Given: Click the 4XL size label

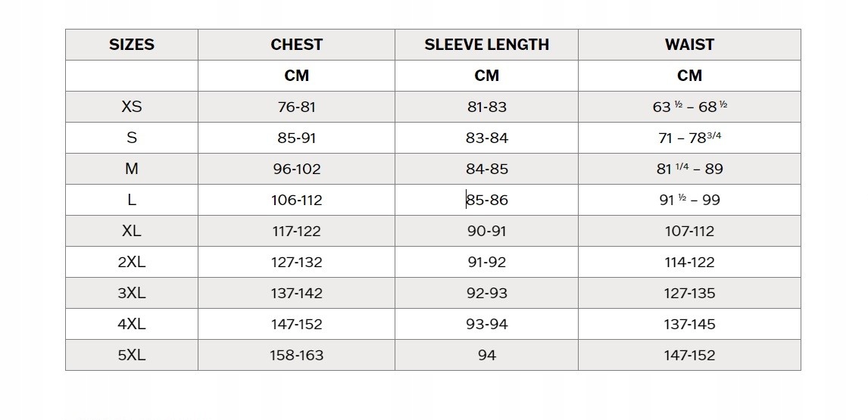Looking at the screenshot, I should tap(132, 324).
